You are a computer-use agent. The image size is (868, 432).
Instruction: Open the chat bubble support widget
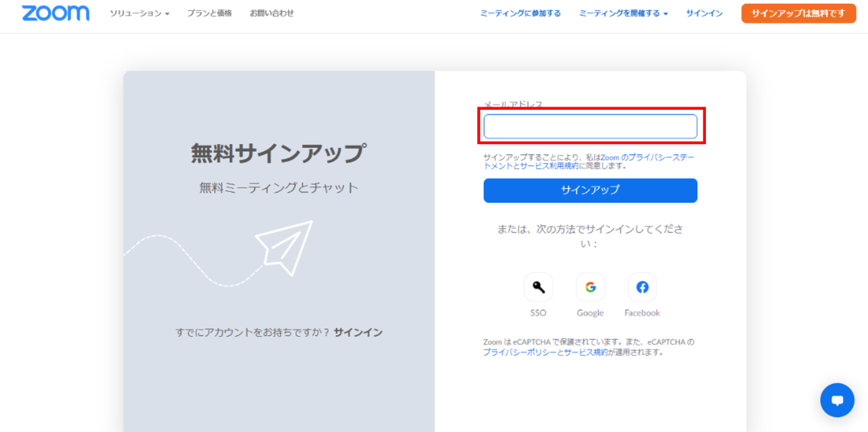coord(837,400)
